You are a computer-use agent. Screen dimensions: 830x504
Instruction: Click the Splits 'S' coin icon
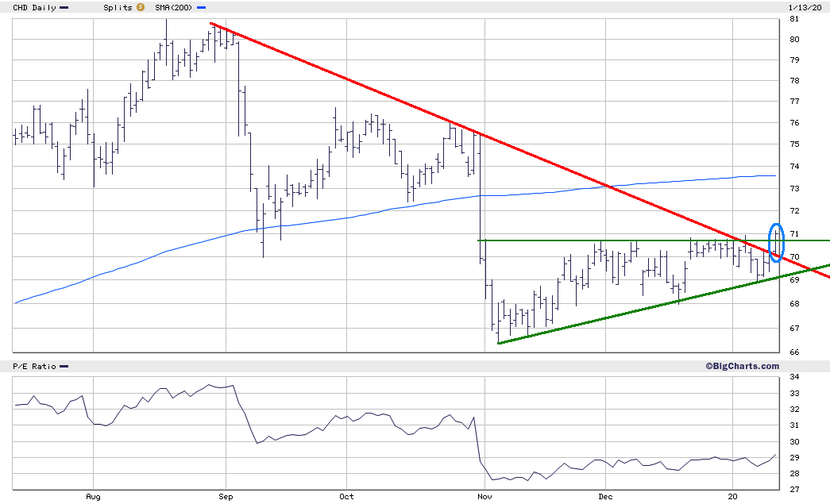[x=141, y=7]
